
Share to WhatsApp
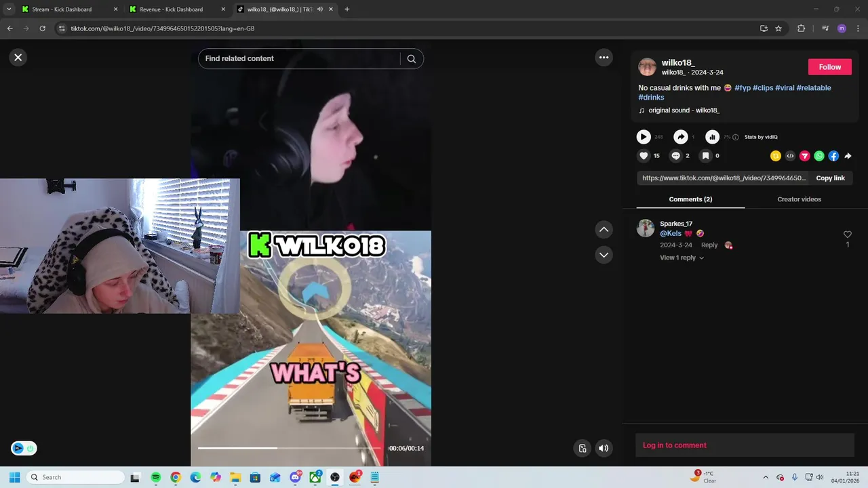pos(819,156)
